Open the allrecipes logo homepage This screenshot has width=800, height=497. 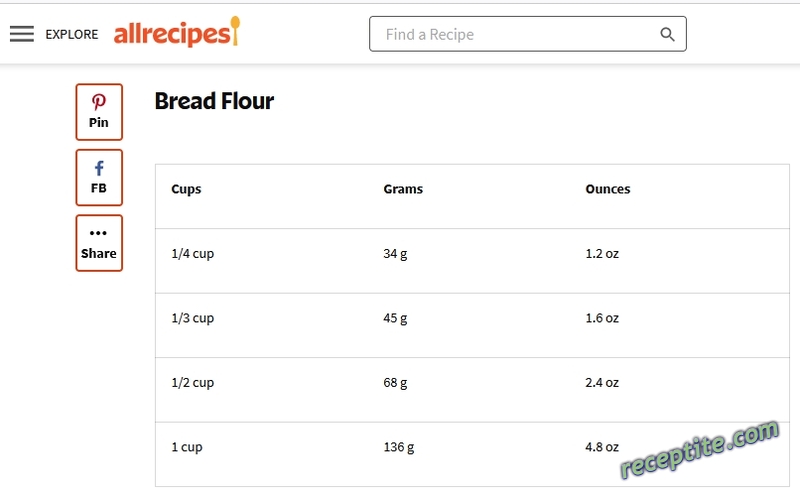coord(177,32)
